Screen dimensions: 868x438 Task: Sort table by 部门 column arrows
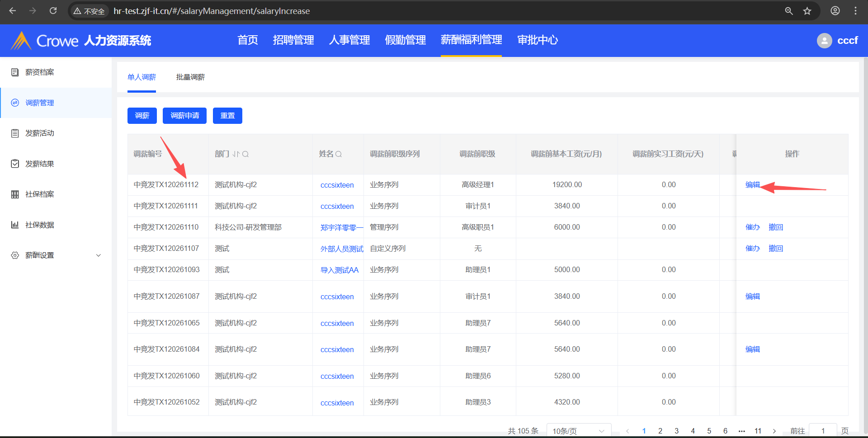tap(236, 154)
